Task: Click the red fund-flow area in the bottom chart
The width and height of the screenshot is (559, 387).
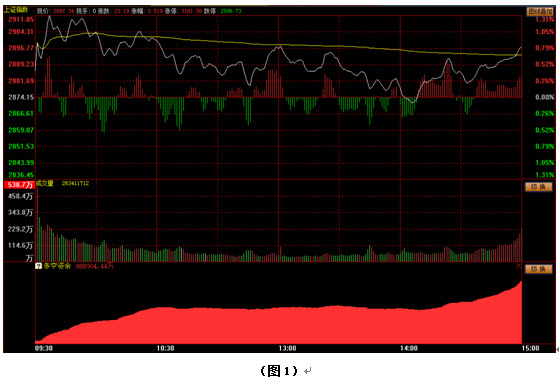Action: tap(278, 326)
